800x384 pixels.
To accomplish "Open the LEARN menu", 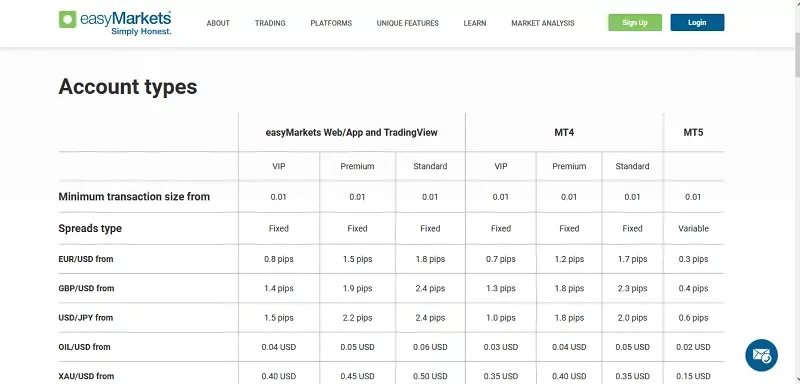I will point(474,23).
